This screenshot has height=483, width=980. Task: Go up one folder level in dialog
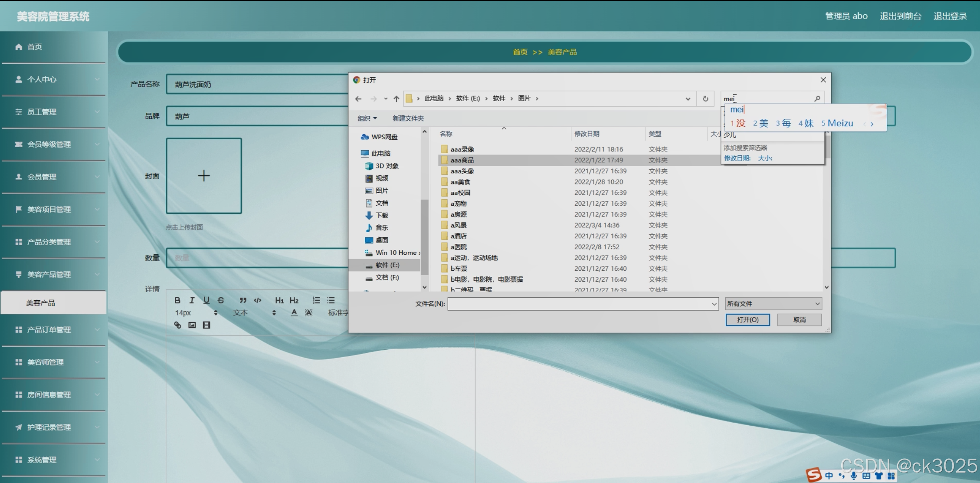396,99
